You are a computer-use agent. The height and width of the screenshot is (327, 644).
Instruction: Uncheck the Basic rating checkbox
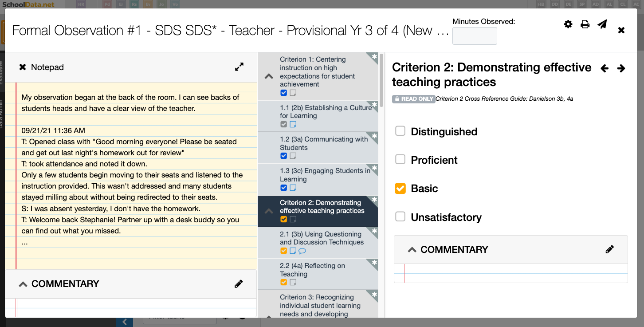tap(401, 188)
